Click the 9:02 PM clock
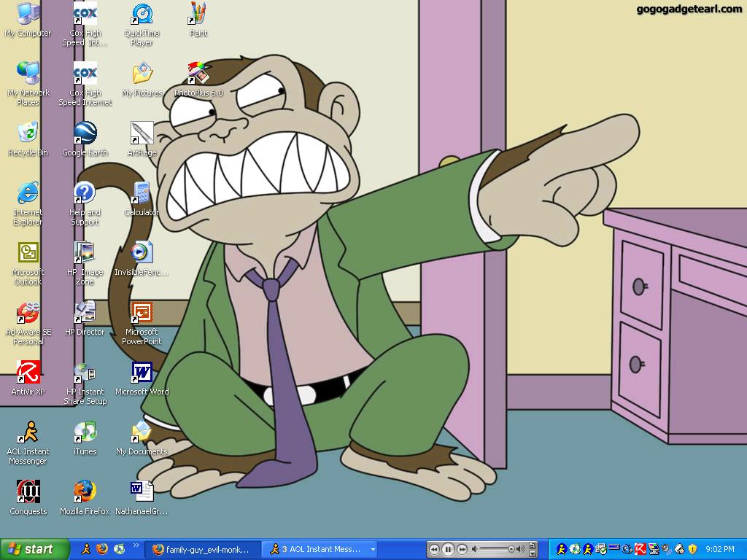 [x=720, y=549]
